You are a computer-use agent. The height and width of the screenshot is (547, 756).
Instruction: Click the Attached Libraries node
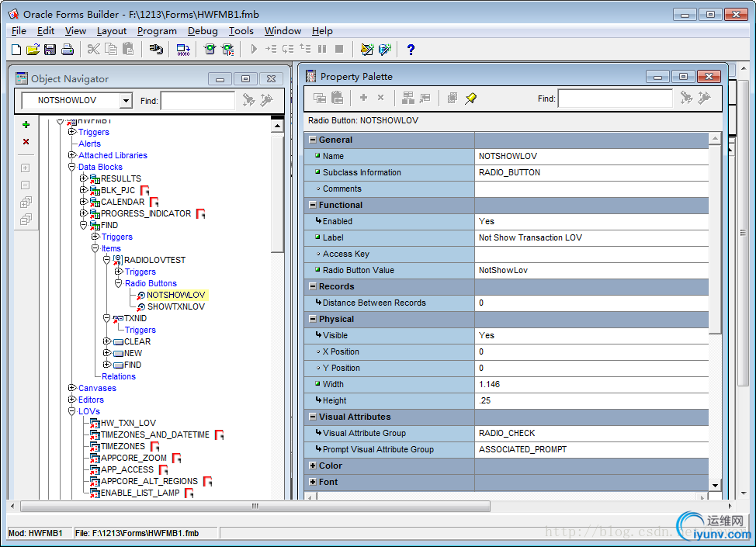coord(113,155)
